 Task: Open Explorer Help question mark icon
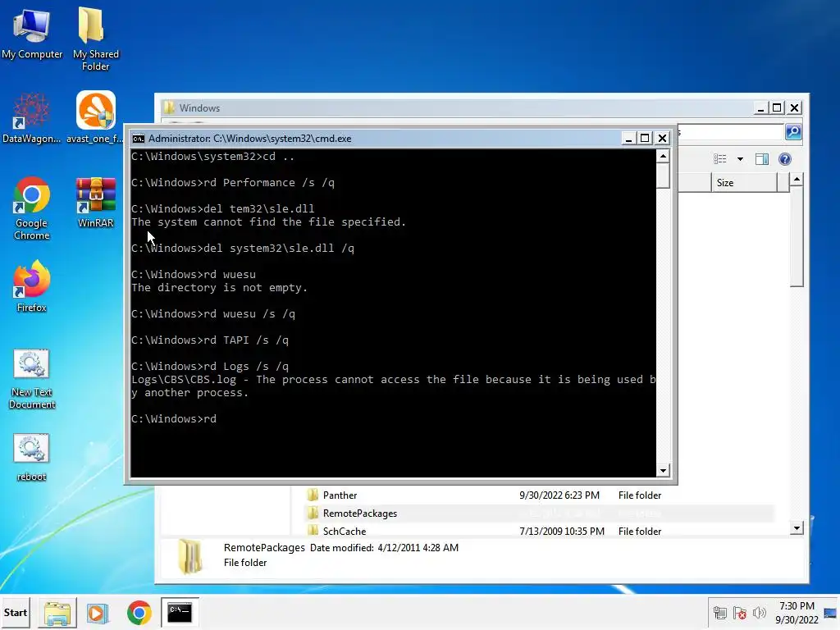(x=785, y=159)
